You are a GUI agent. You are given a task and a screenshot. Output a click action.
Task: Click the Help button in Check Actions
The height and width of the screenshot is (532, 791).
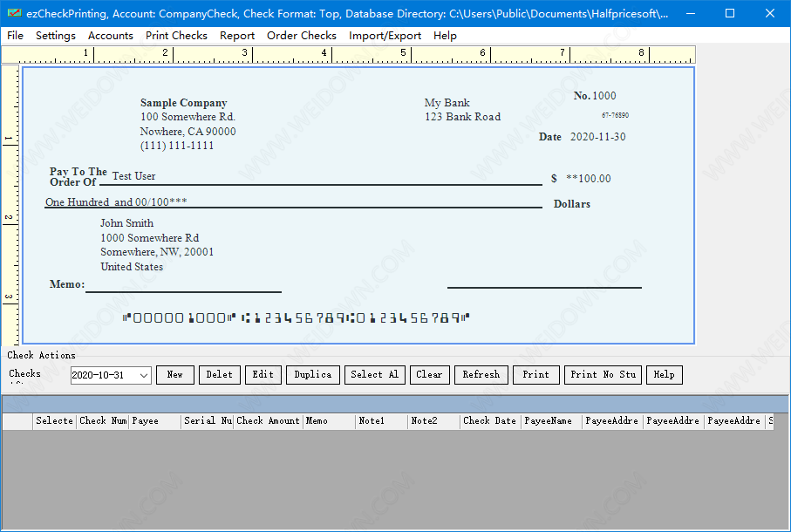coord(664,375)
